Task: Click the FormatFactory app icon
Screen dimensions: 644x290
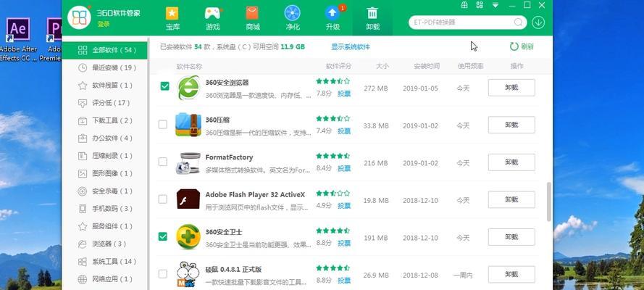Action: 188,163
